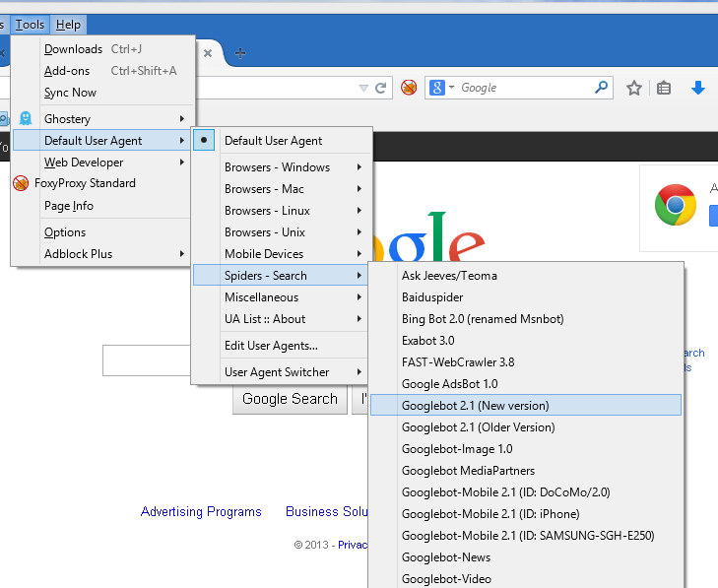Select the Spiders - Search submenu item

click(281, 275)
